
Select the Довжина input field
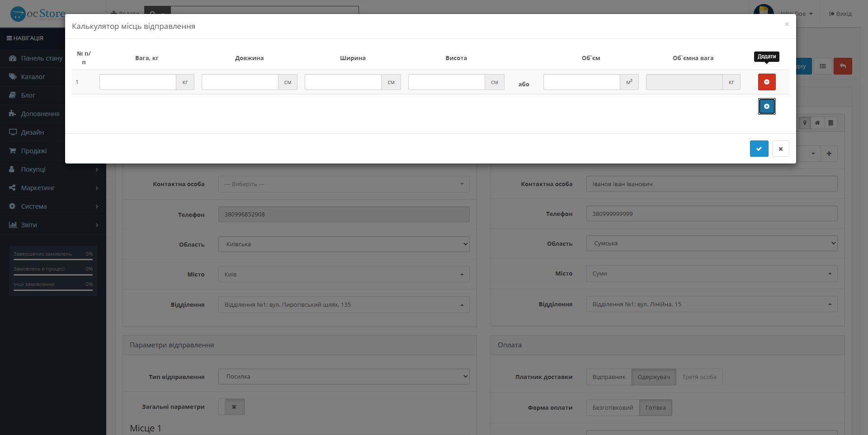[x=240, y=82]
